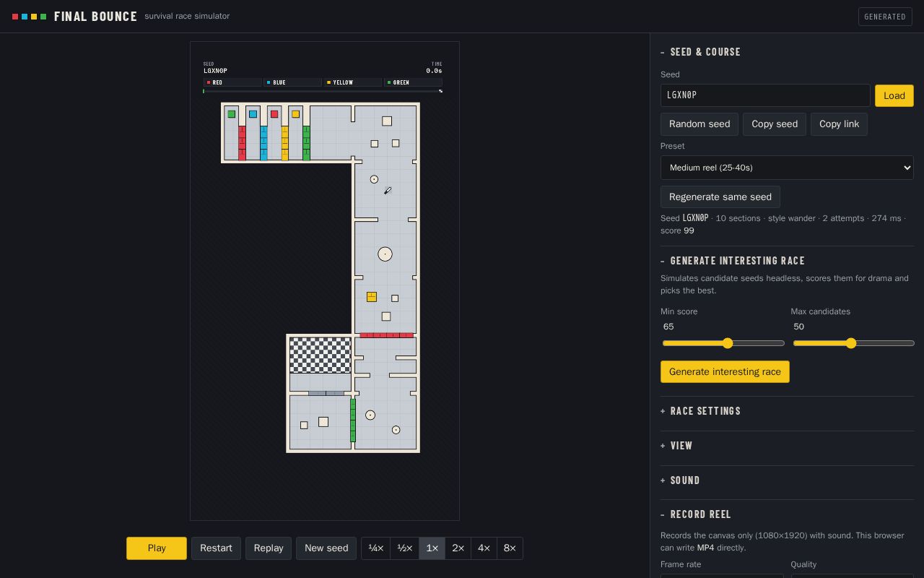Click the yellow crate obstacle in corridor
The image size is (924, 578).
tap(372, 297)
